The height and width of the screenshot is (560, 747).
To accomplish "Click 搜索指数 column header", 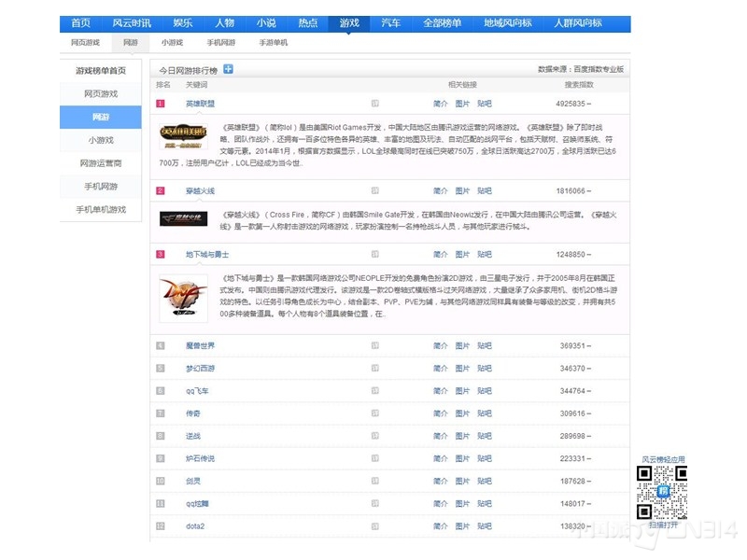I will [x=579, y=85].
